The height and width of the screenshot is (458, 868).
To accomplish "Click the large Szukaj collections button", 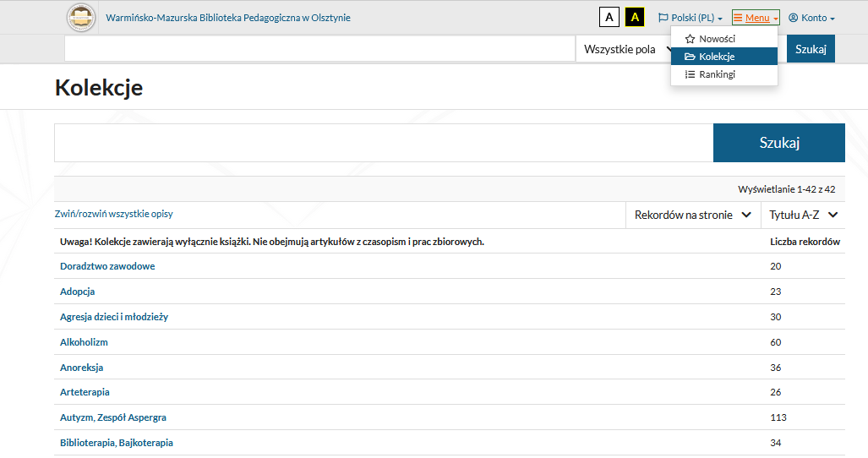I will [x=779, y=143].
